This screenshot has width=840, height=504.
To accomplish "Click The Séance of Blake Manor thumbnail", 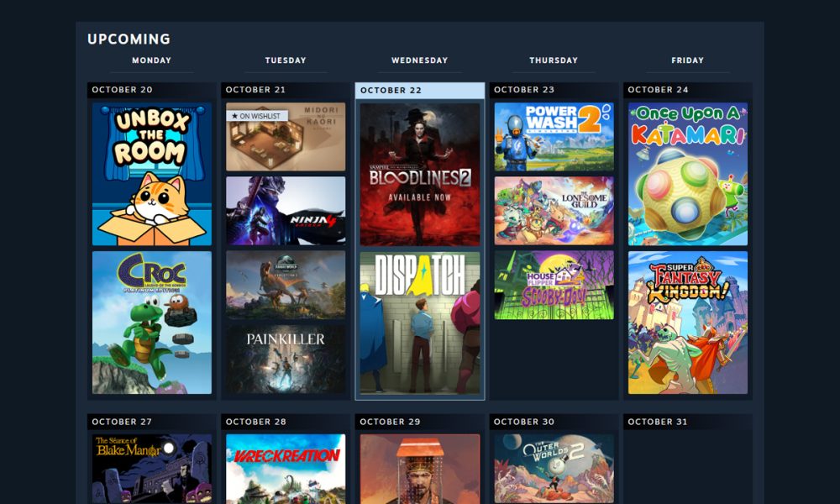I will [152, 468].
